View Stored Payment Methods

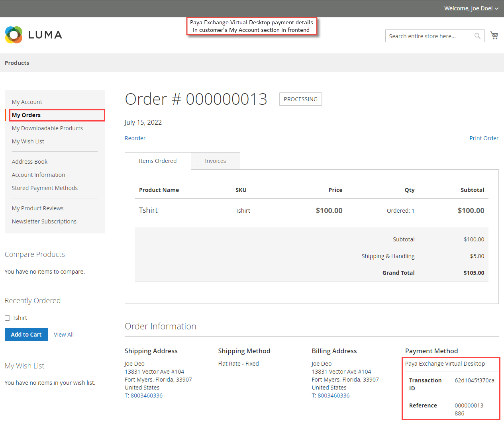[45, 188]
